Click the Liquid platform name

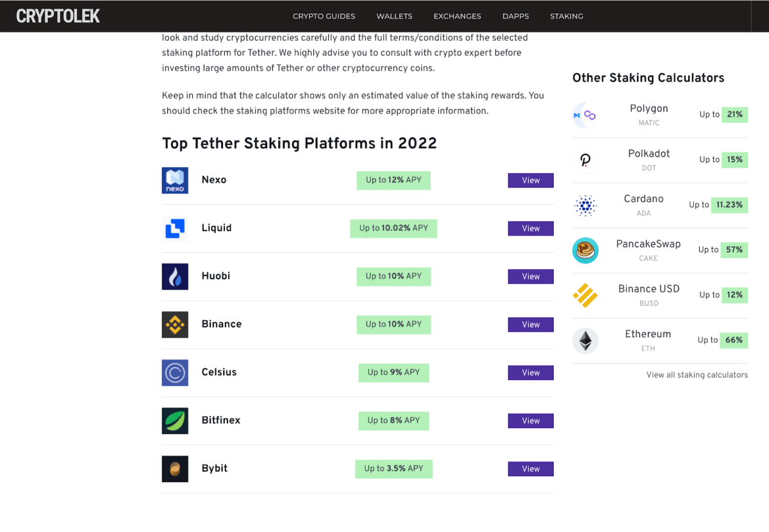click(217, 228)
